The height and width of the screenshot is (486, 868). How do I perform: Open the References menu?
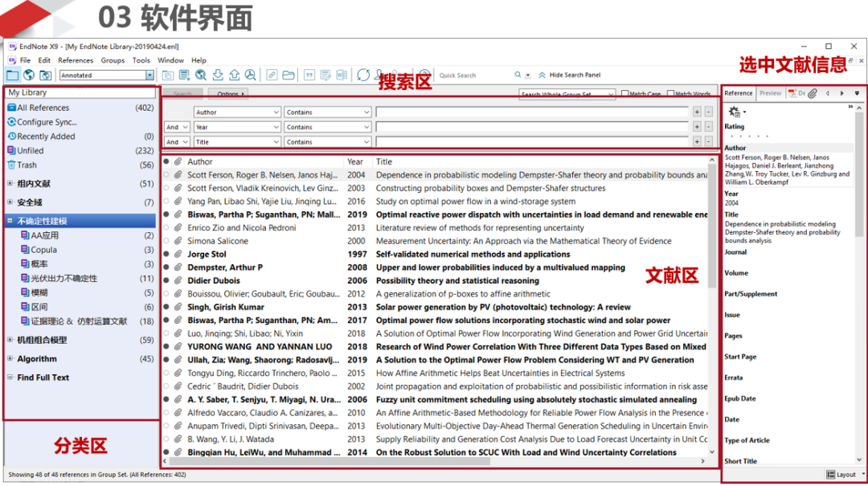click(76, 60)
